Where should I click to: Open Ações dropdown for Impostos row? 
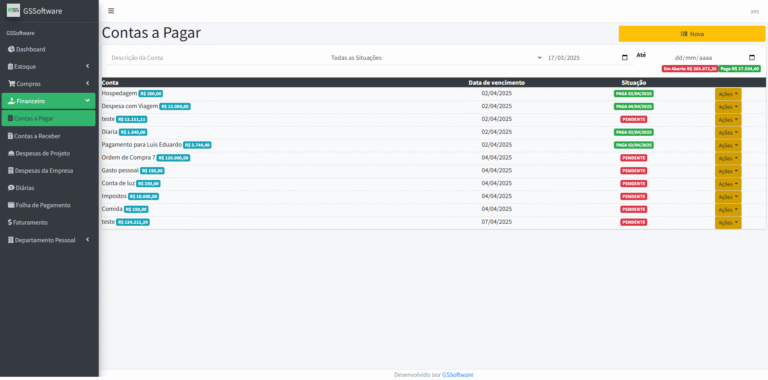tap(728, 197)
